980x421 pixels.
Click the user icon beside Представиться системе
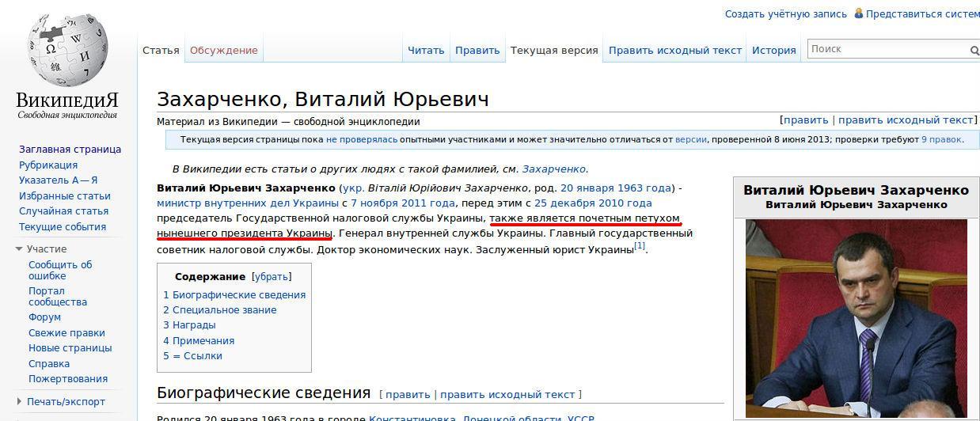coord(860,13)
